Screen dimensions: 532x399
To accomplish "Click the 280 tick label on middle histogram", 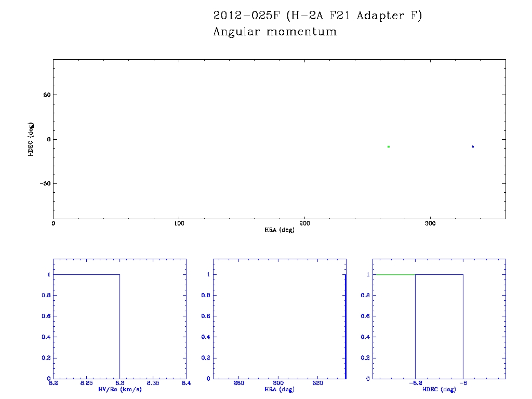I will [x=238, y=383].
